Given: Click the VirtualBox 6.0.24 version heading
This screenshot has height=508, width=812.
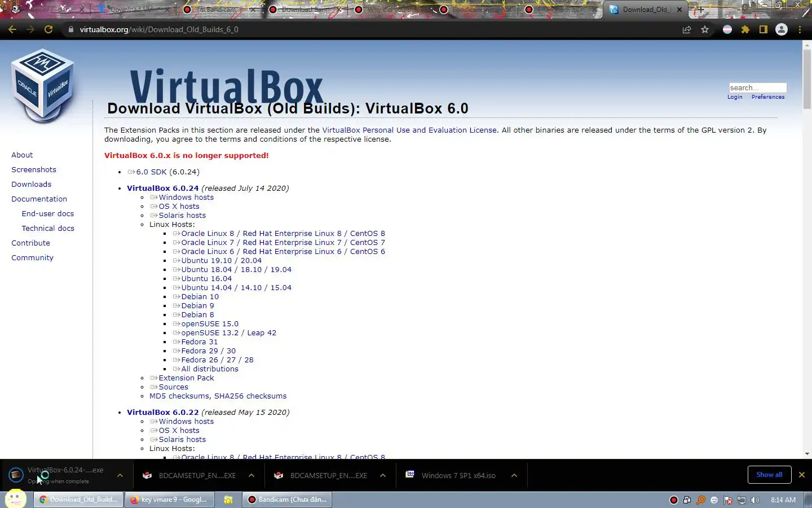Looking at the screenshot, I should click(163, 188).
